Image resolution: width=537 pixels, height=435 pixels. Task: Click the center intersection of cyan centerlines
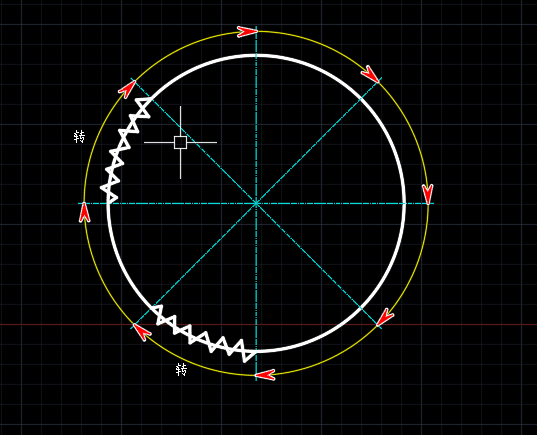pos(256,203)
